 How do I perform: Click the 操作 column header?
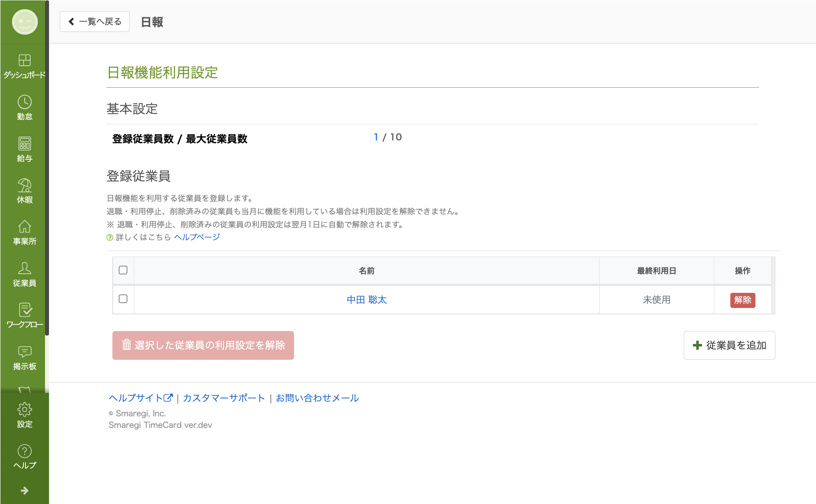coord(743,271)
